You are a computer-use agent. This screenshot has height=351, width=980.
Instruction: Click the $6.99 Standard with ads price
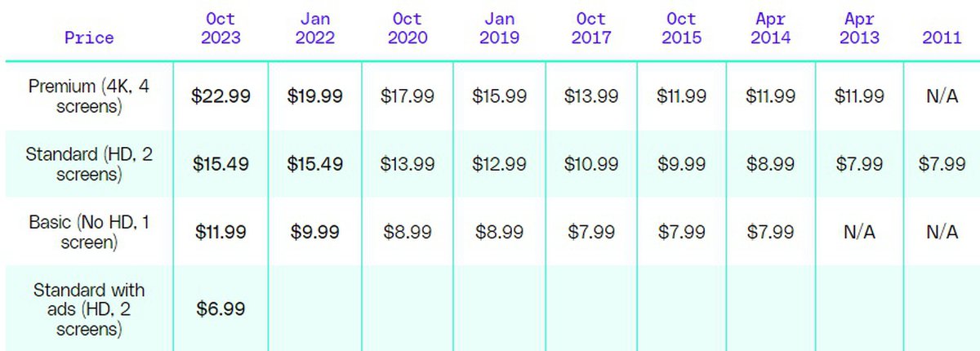[220, 309]
